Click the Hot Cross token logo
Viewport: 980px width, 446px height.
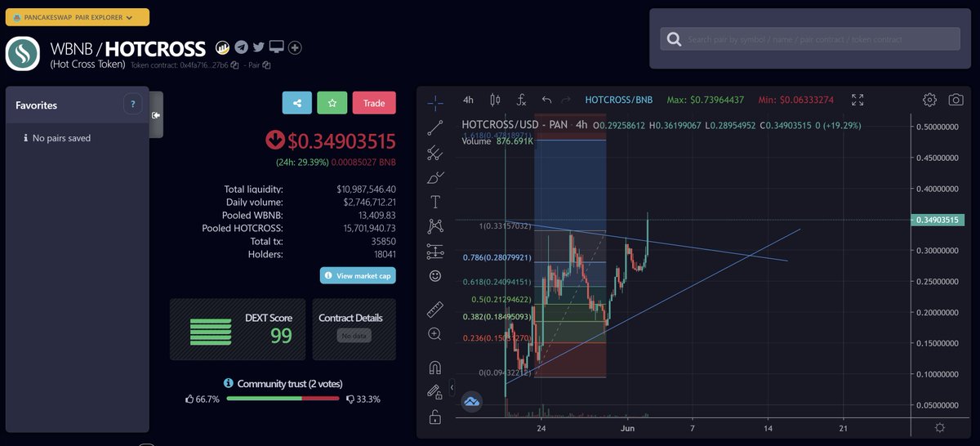click(23, 54)
